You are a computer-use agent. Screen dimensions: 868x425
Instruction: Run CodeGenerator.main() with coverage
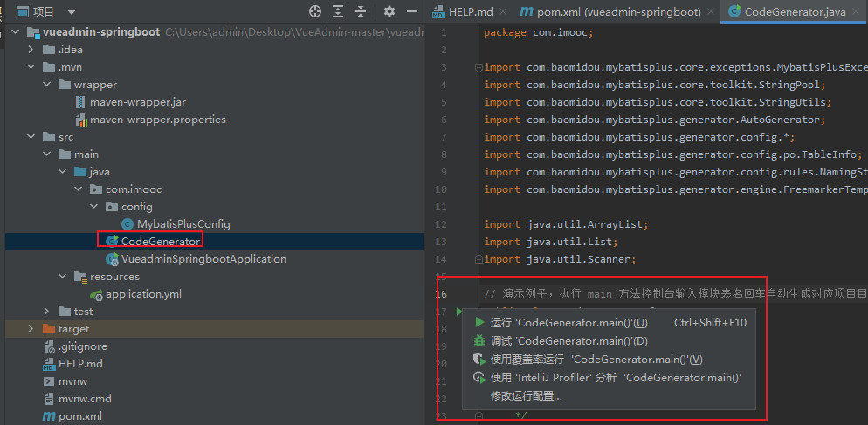(609, 360)
